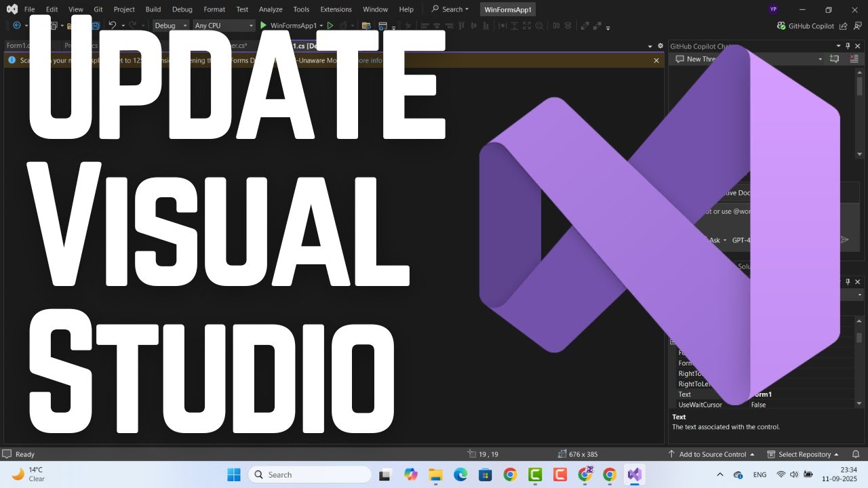This screenshot has height=488, width=868.
Task: Open the notifications bell icon
Action: pyautogui.click(x=856, y=454)
